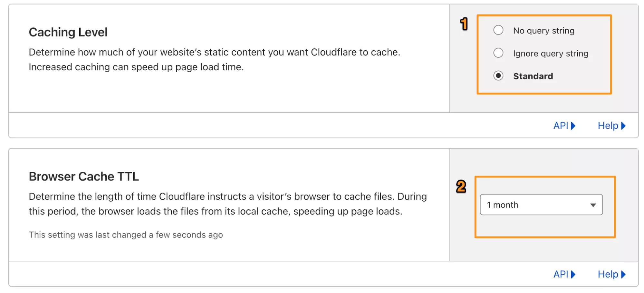Image resolution: width=644 pixels, height=293 pixels.
Task: Click the radio circle beside Ignore query string
Action: (x=499, y=53)
